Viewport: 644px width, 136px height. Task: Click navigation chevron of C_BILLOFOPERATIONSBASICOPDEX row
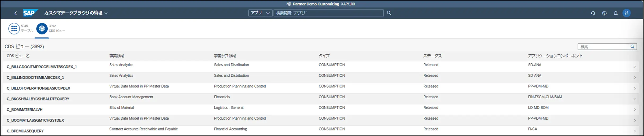pyautogui.click(x=635, y=88)
